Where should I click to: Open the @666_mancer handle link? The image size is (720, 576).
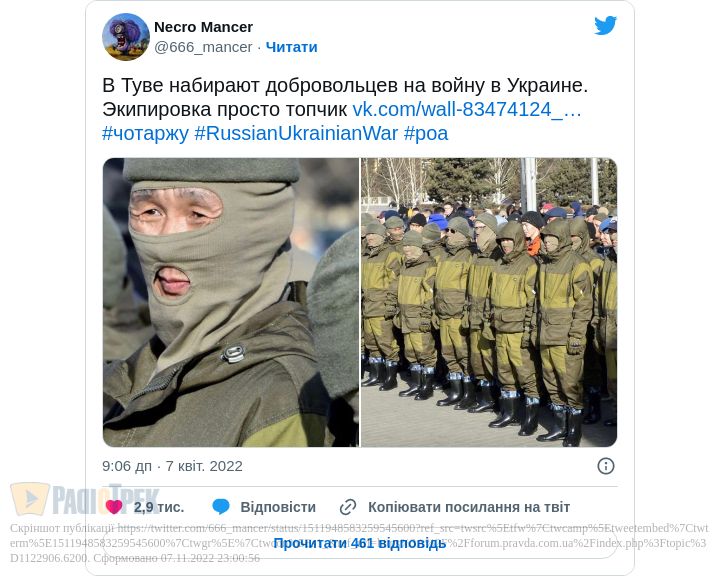point(203,47)
